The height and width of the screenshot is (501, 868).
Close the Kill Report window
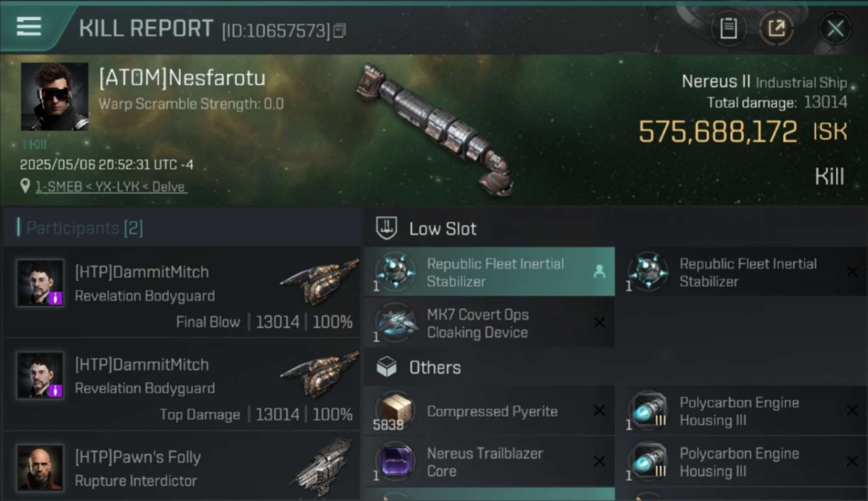(835, 29)
